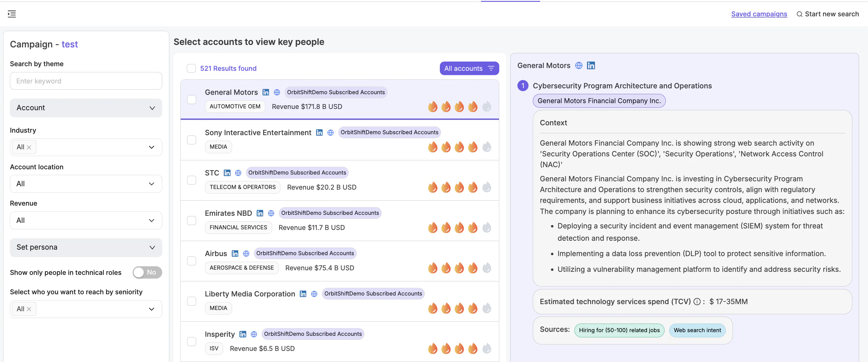868x362 pixels.
Task: Open STC LinkedIn icon
Action: click(227, 173)
